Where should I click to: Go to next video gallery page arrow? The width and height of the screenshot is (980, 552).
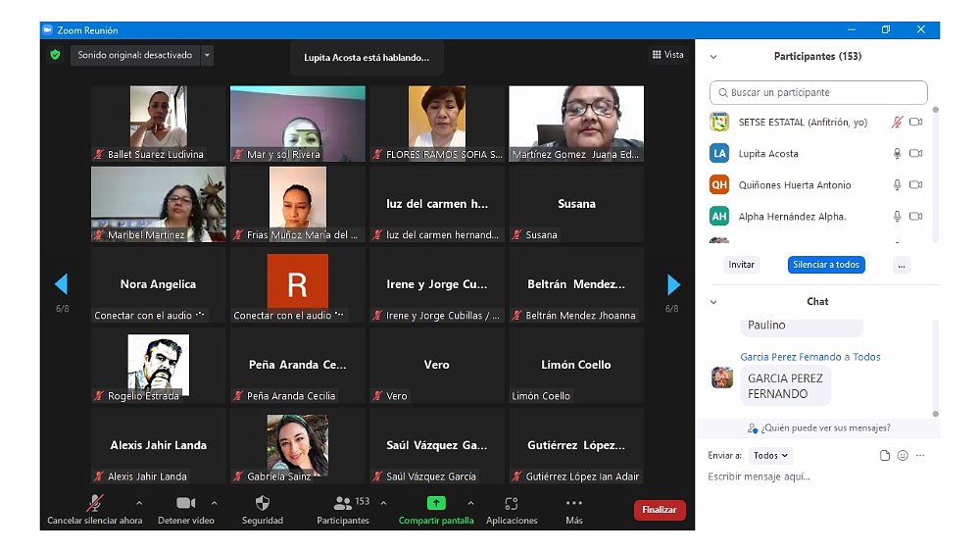point(673,284)
